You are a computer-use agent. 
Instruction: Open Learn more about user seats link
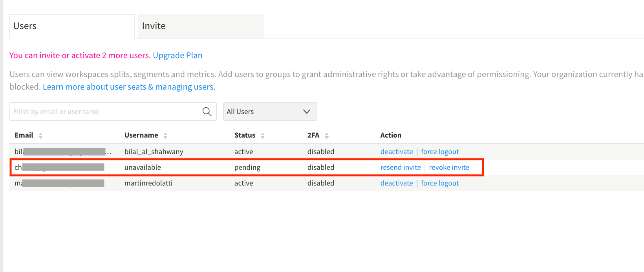129,87
